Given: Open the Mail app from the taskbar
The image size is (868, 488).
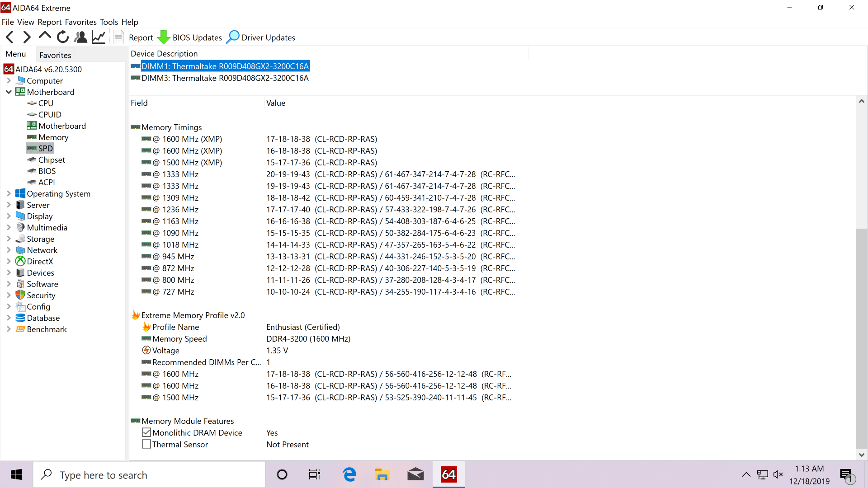Looking at the screenshot, I should tap(415, 474).
